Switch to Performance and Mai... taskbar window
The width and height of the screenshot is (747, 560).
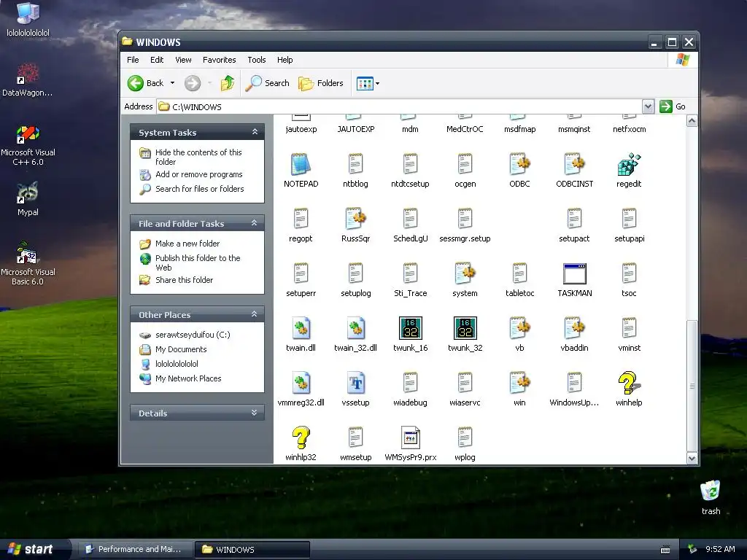click(x=134, y=549)
